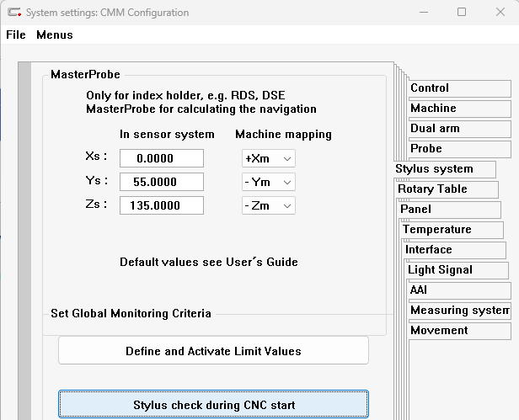The width and height of the screenshot is (519, 420).
Task: Switch to the Panel tab
Action: 449,210
